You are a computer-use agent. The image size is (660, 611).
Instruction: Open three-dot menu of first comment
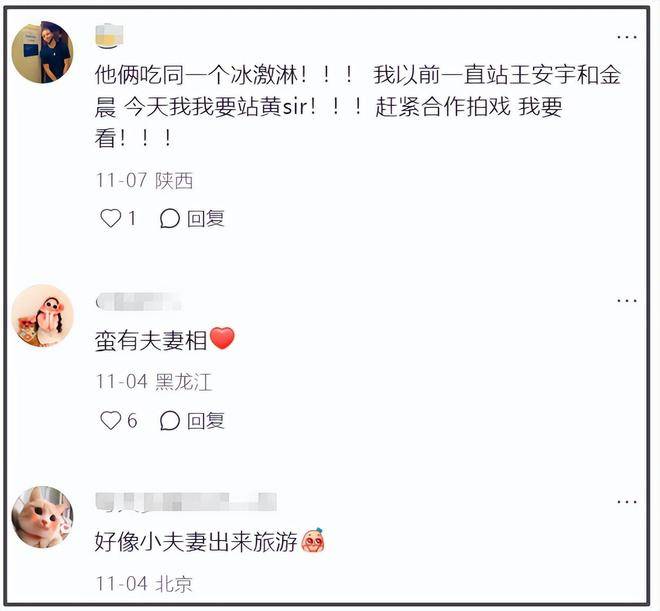[x=627, y=37]
